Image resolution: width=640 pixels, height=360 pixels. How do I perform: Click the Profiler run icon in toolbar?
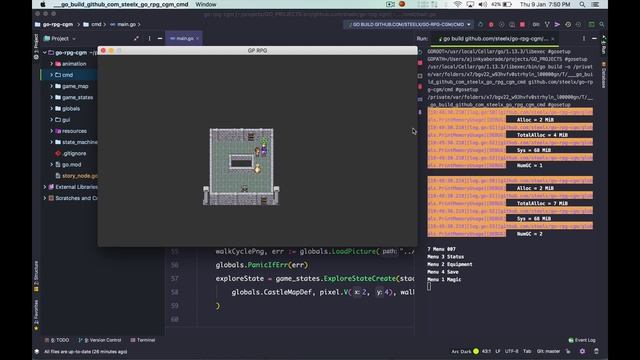512,24
